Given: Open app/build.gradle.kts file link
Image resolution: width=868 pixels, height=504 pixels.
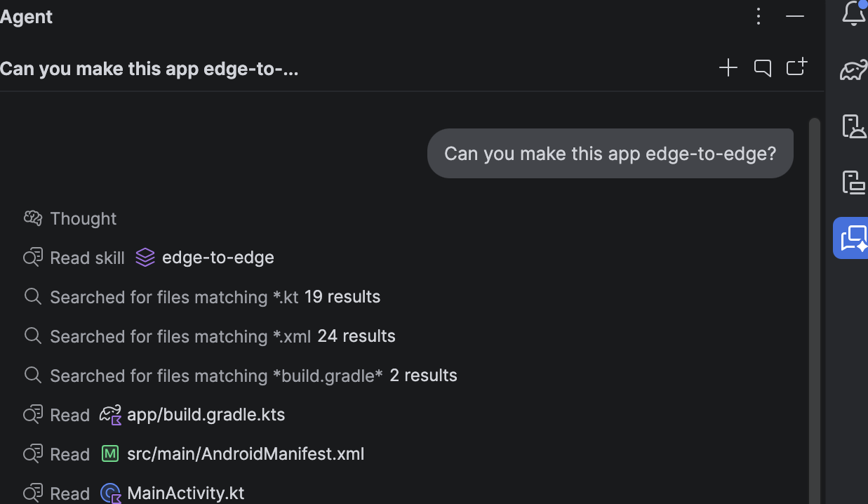Looking at the screenshot, I should [x=206, y=415].
